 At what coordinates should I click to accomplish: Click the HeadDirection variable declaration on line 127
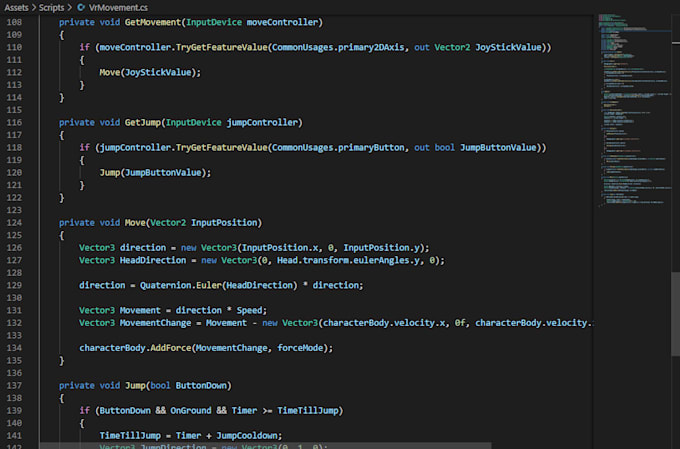[153, 260]
